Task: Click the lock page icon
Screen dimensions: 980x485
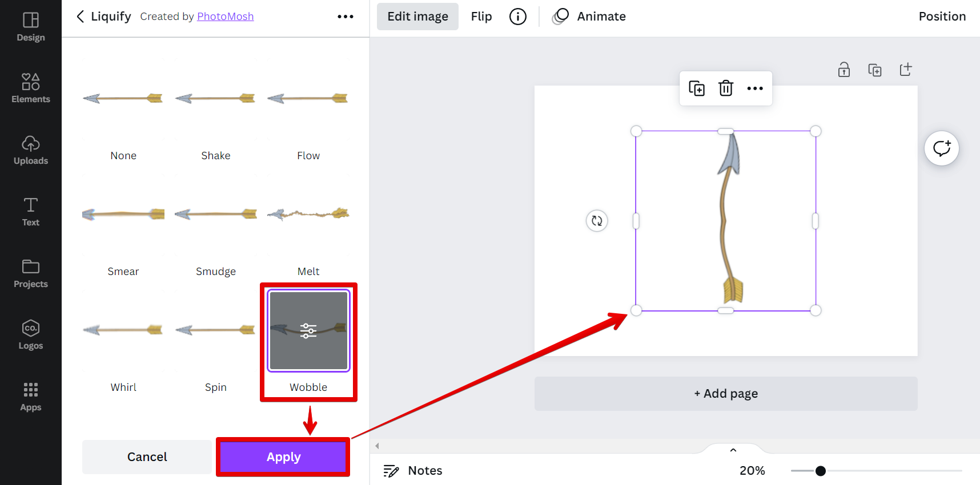Action: coord(844,70)
